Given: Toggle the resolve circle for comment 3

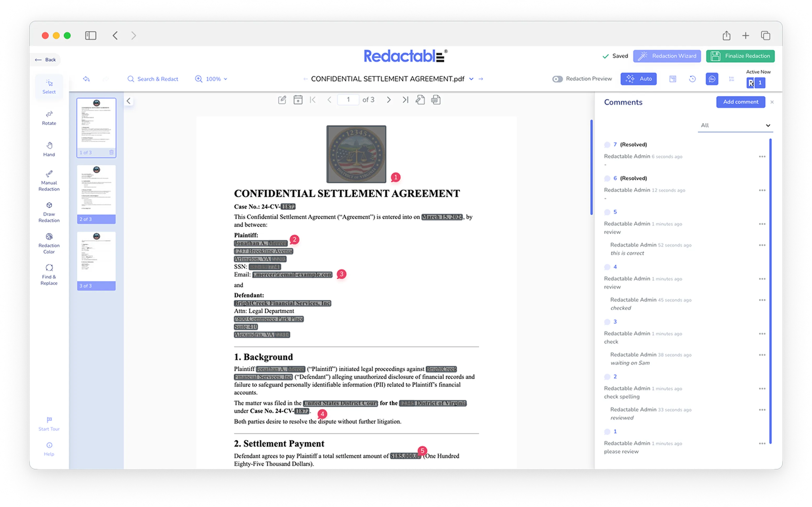Looking at the screenshot, I should pos(607,322).
